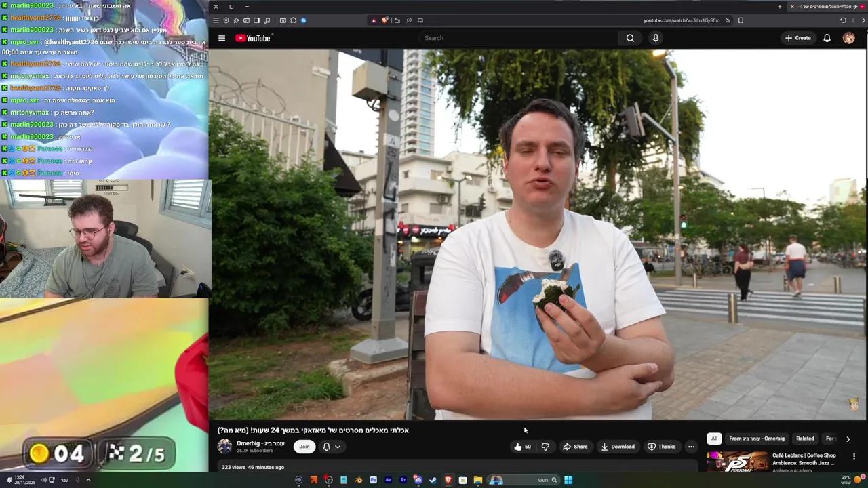Select the From Omerbig filter chip
The image size is (868, 488).
click(757, 439)
